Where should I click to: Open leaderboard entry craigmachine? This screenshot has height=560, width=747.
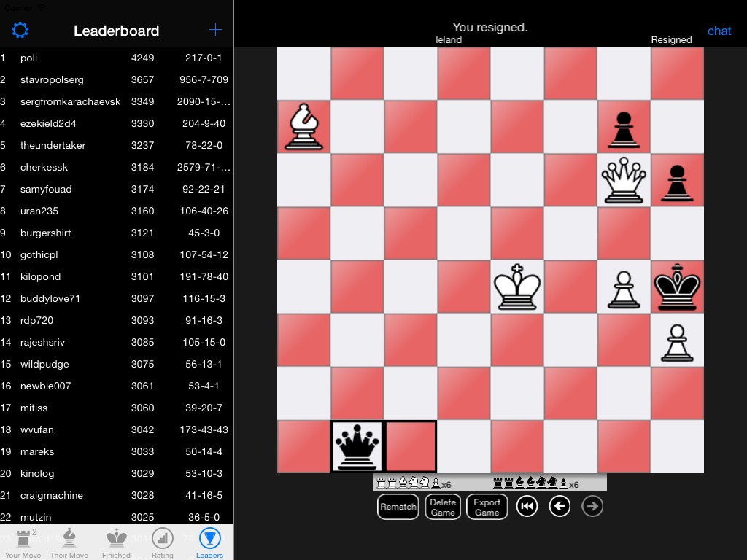pyautogui.click(x=117, y=496)
